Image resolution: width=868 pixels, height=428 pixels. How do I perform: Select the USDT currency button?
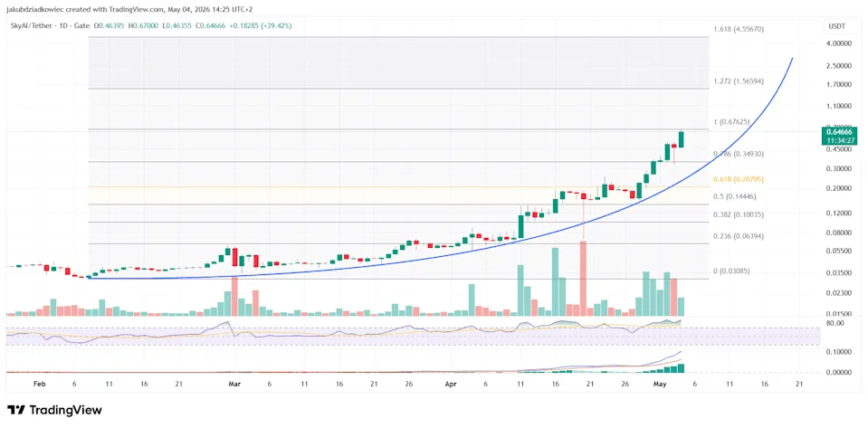(835, 25)
